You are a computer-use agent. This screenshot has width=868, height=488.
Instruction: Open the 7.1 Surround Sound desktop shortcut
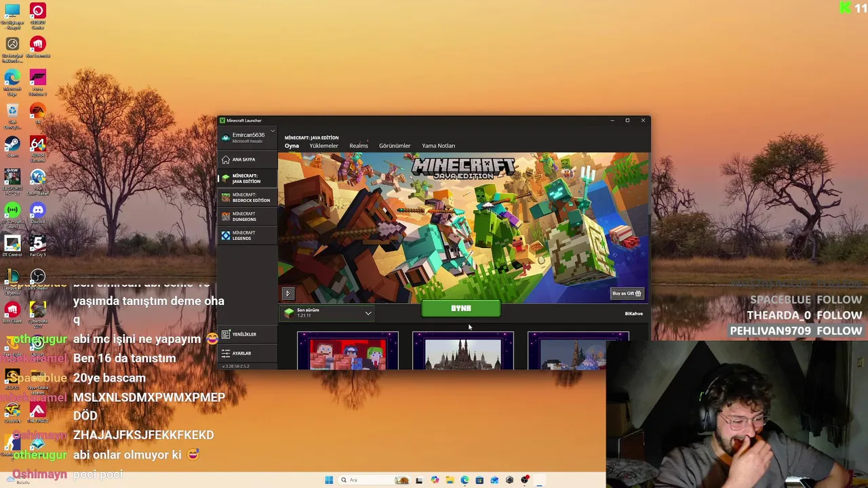(x=12, y=216)
